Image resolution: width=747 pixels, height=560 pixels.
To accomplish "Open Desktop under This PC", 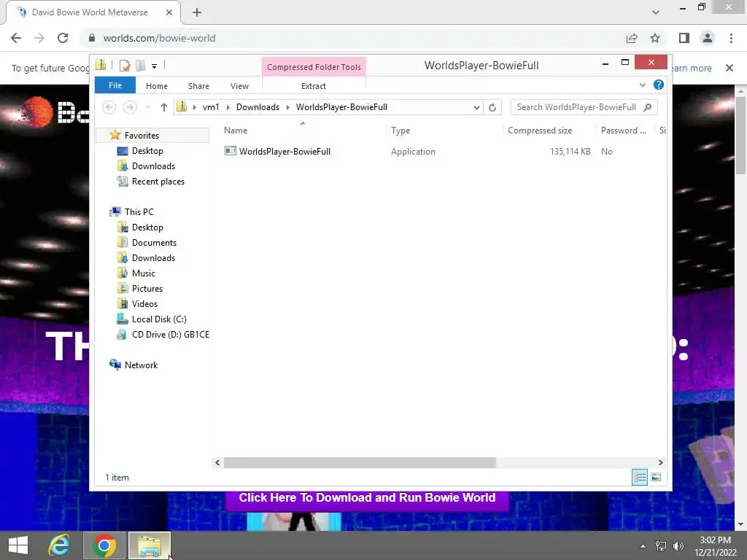I will point(147,227).
